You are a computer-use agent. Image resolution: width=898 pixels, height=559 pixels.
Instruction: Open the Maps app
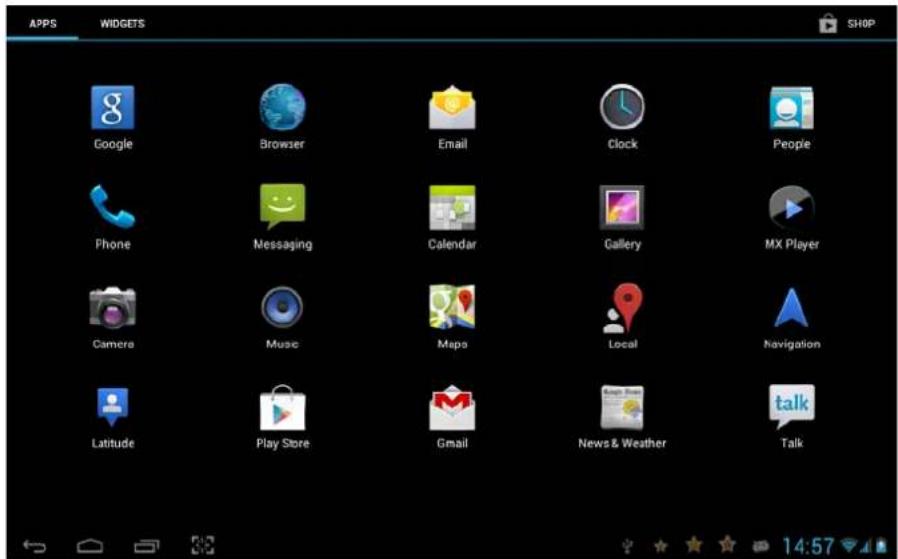point(452,308)
